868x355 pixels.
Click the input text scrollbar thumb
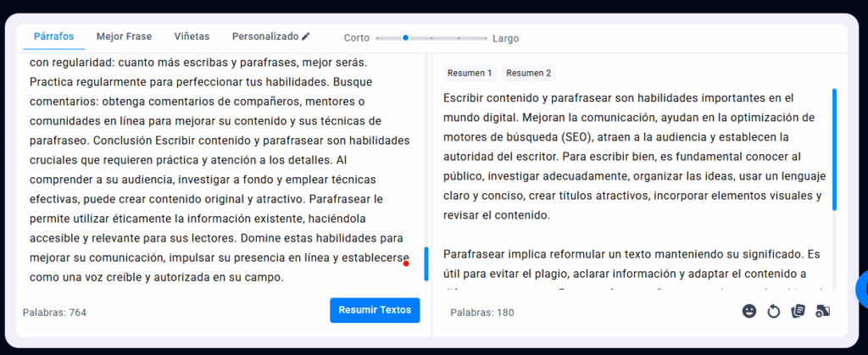click(426, 263)
